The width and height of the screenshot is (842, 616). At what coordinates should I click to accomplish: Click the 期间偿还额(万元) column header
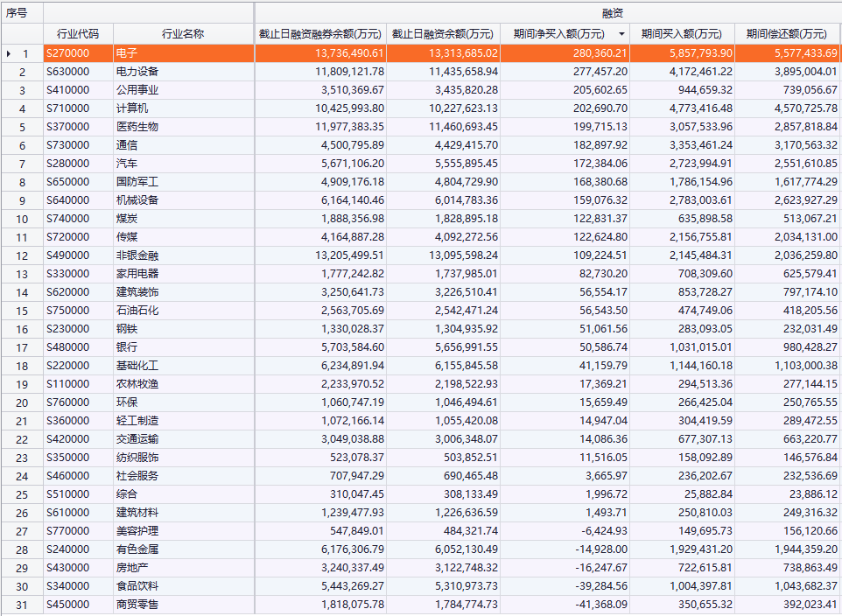pos(786,34)
